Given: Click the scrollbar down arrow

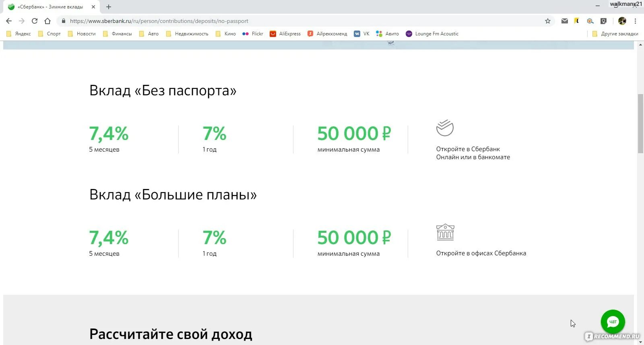Looking at the screenshot, I should tap(640, 342).
